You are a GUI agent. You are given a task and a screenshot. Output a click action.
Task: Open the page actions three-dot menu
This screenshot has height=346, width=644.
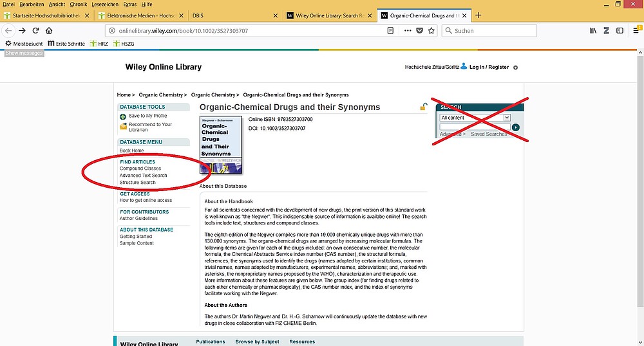click(407, 30)
